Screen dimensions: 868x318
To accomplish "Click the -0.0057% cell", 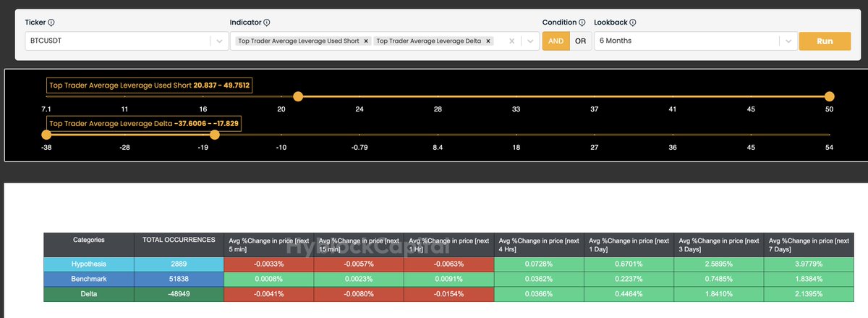I will [359, 264].
